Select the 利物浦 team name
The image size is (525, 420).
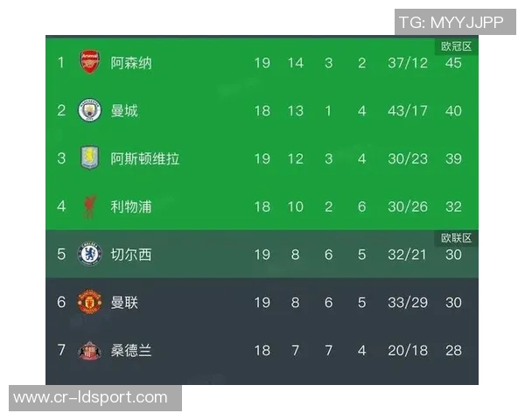pos(131,207)
